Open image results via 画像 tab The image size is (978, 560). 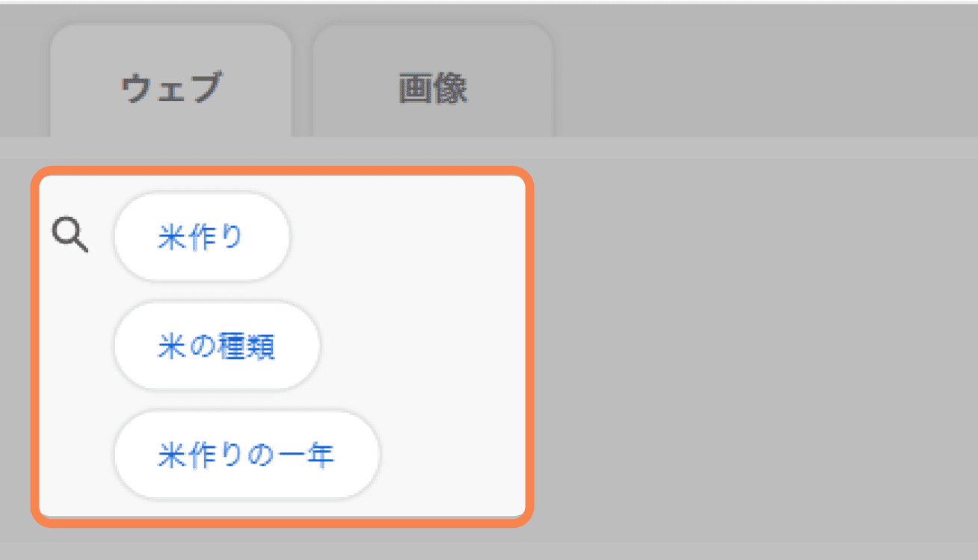(433, 89)
